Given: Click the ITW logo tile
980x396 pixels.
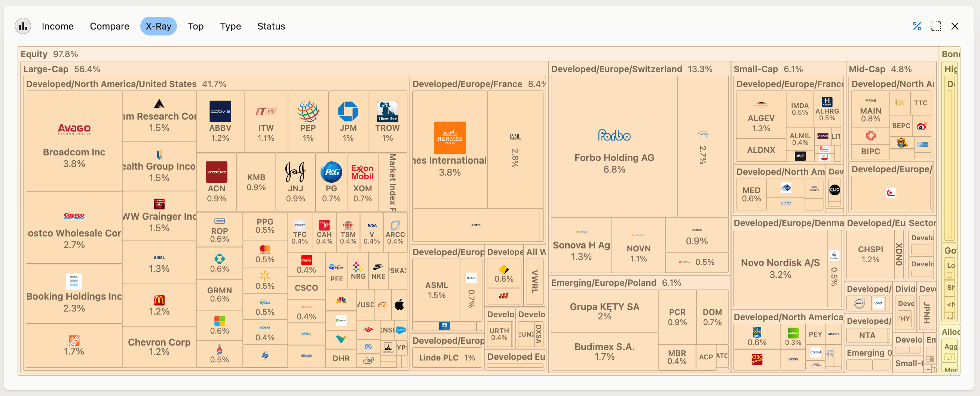Looking at the screenshot, I should point(266,111).
